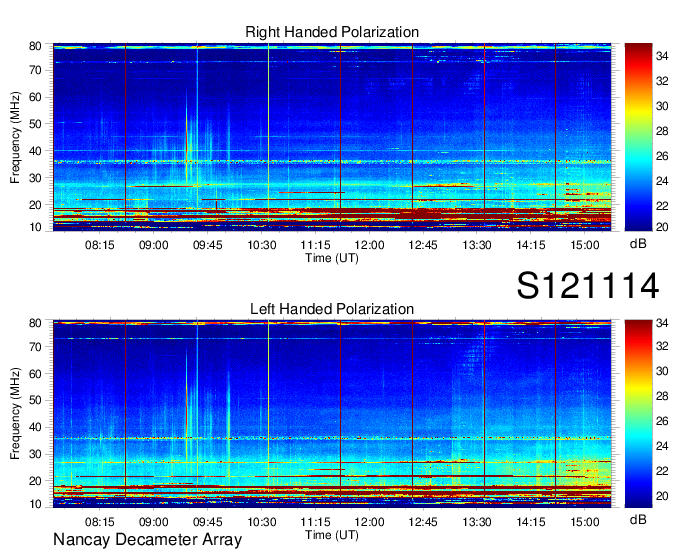Screen dimensions: 680x552
Task: Click the 12:00 time tick of Left Handed plot
Action: 369,522
